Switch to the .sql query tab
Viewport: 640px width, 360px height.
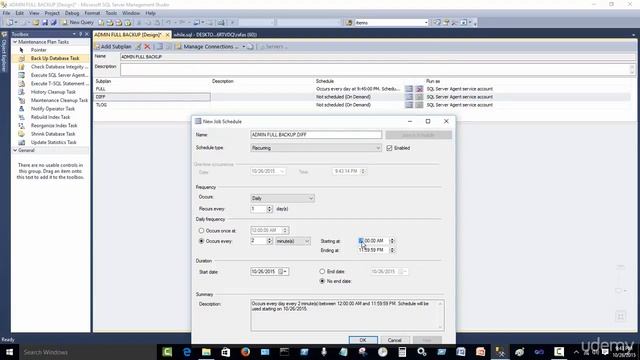215,35
